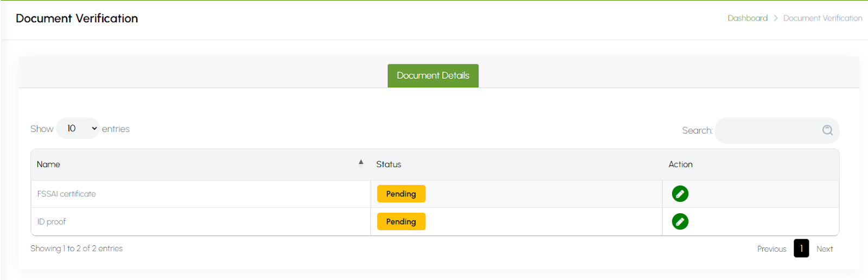Click the Pending badge for FSSAI certificate
Viewport: 868px width, 280px height.
[x=401, y=194]
